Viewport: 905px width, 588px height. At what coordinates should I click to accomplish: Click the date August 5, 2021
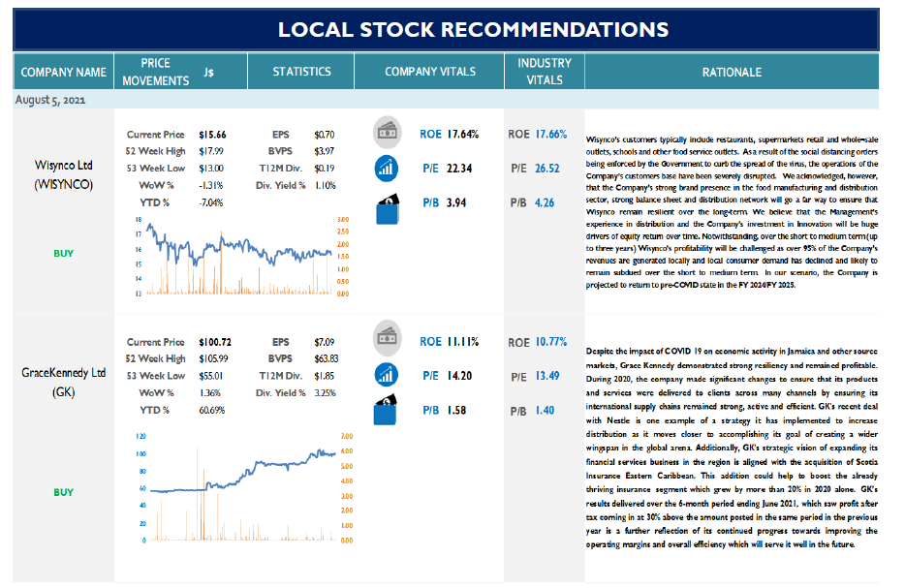50,100
